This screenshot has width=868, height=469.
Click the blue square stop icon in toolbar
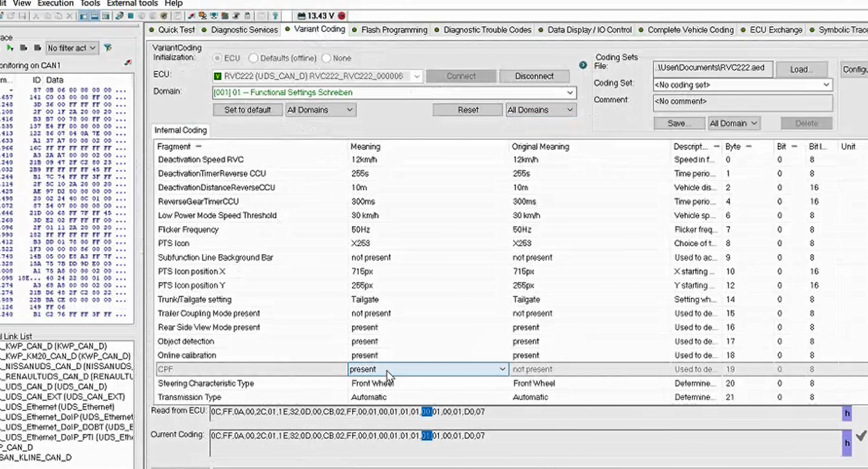click(130, 16)
